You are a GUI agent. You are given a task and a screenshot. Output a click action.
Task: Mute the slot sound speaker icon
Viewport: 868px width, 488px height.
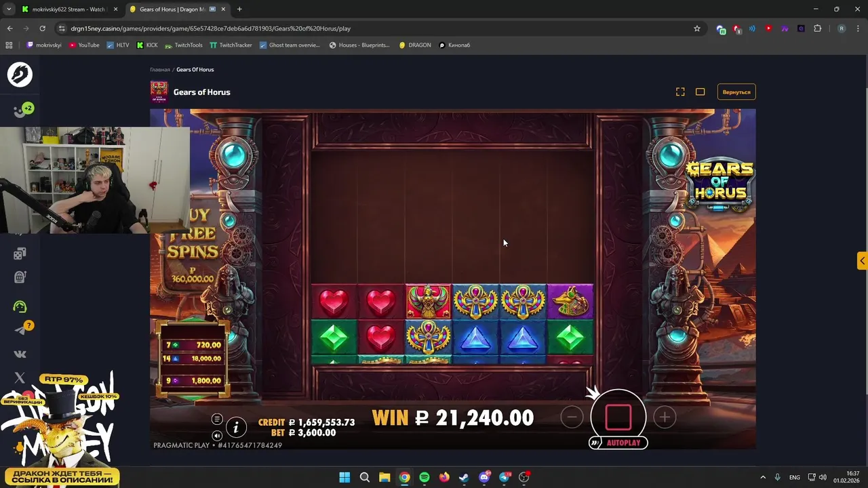[x=217, y=436]
